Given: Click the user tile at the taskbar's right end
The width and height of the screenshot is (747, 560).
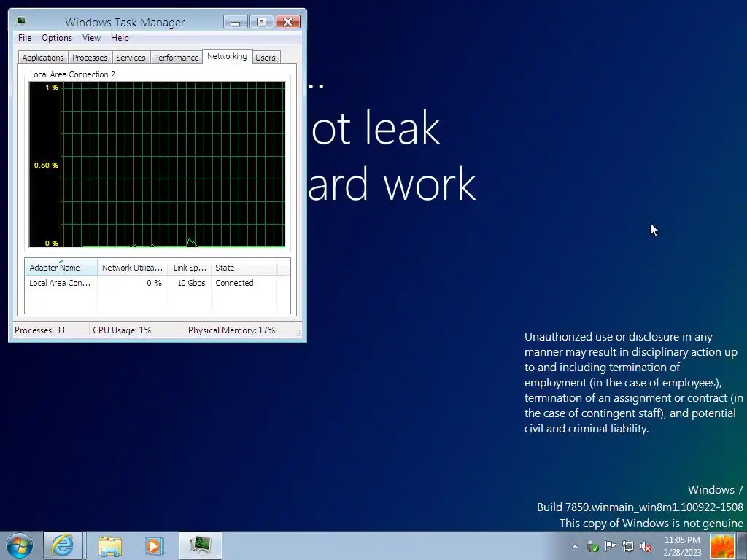Looking at the screenshot, I should pyautogui.click(x=721, y=545).
